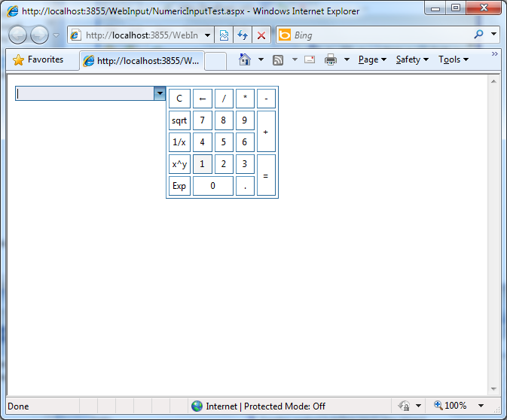Click the Bing search magnifier icon

[x=478, y=35]
